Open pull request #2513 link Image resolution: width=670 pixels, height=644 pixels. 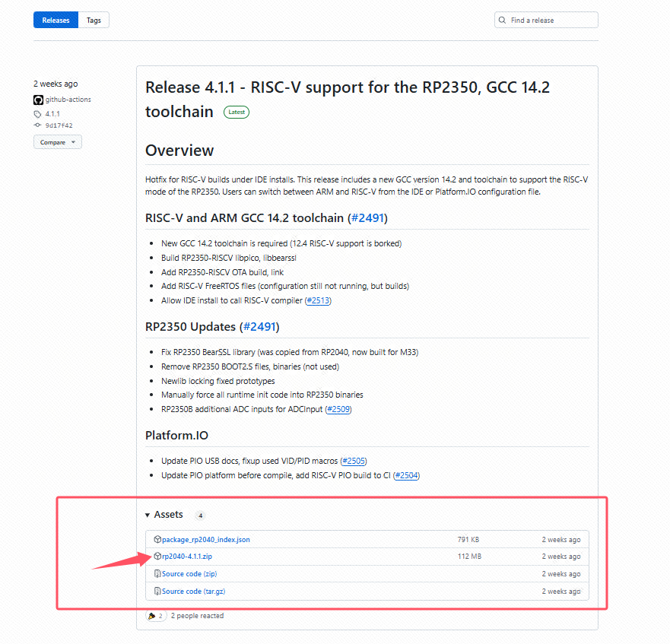click(x=318, y=300)
